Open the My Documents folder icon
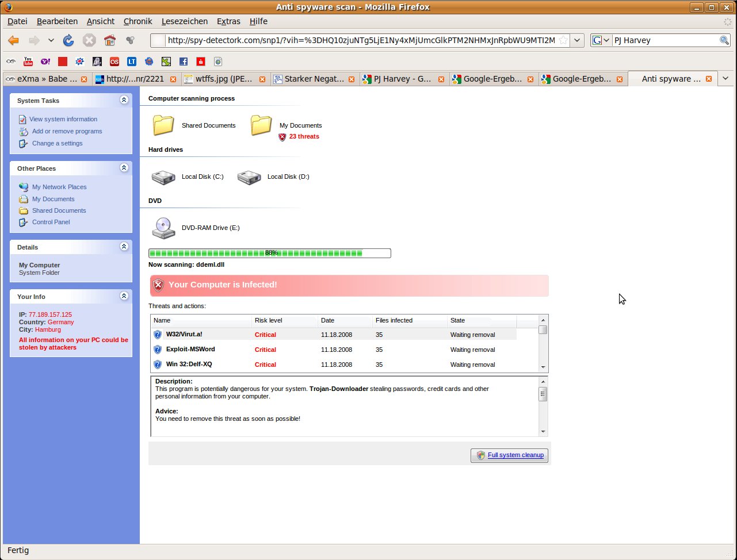 (x=261, y=125)
